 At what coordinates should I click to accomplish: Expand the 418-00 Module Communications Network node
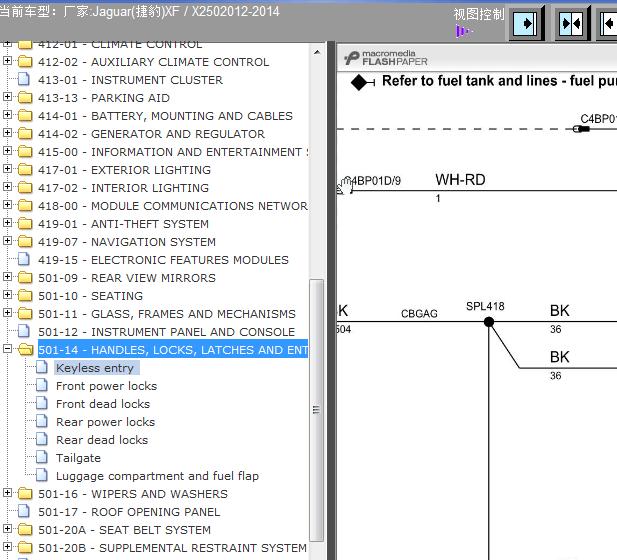pyautogui.click(x=7, y=205)
